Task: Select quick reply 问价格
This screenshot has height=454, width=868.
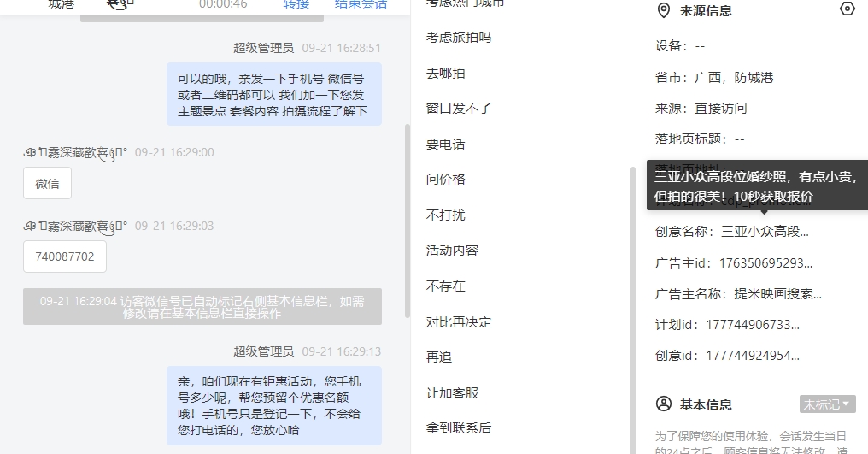Action: click(x=445, y=180)
